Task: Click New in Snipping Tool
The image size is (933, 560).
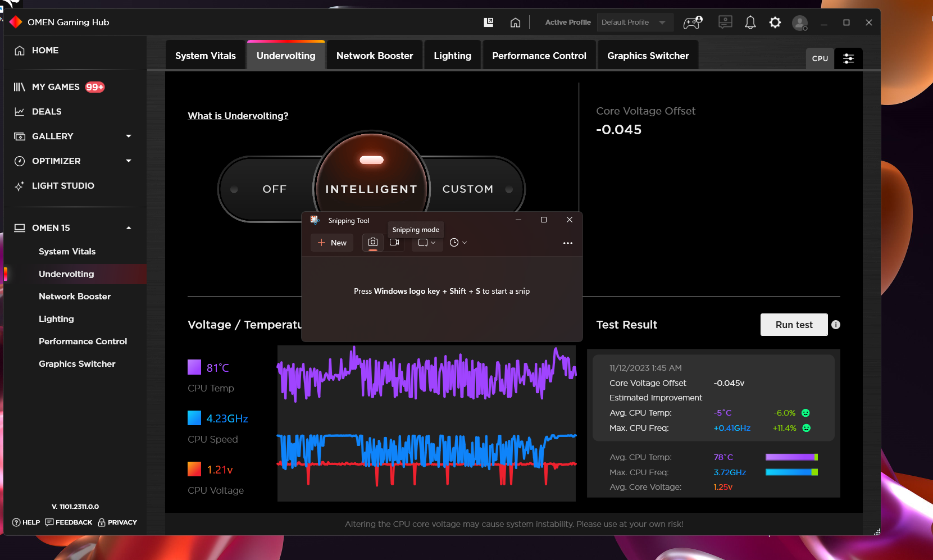Action: [332, 243]
